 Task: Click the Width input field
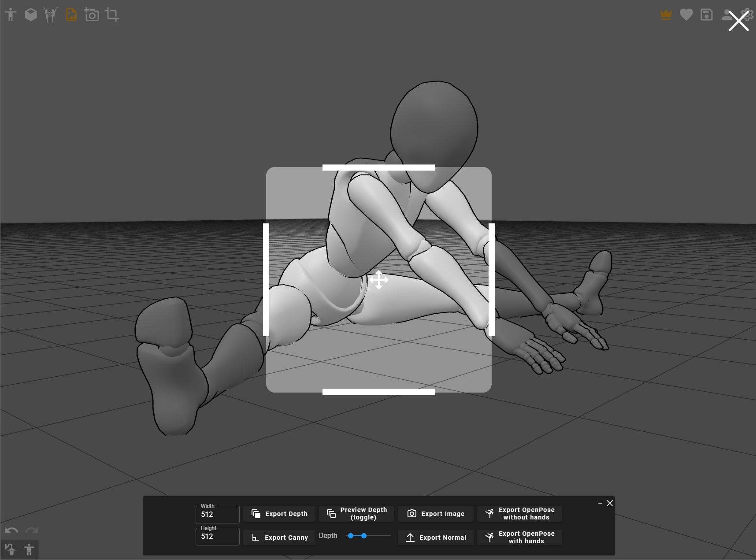(218, 515)
